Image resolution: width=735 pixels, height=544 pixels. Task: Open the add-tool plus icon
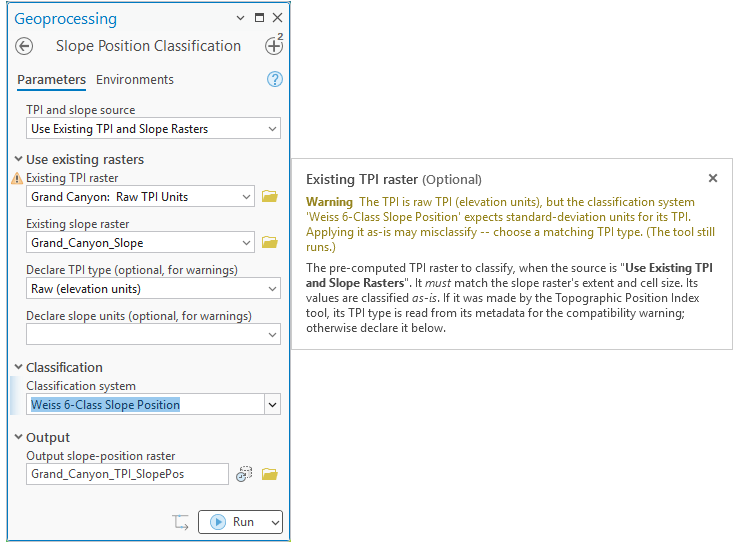tap(274, 45)
